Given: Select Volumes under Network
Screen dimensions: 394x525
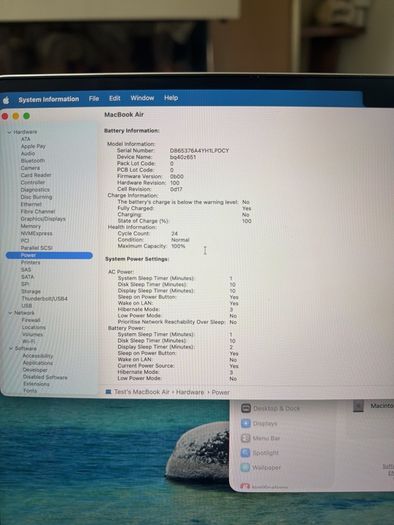Looking at the screenshot, I should [x=32, y=334].
